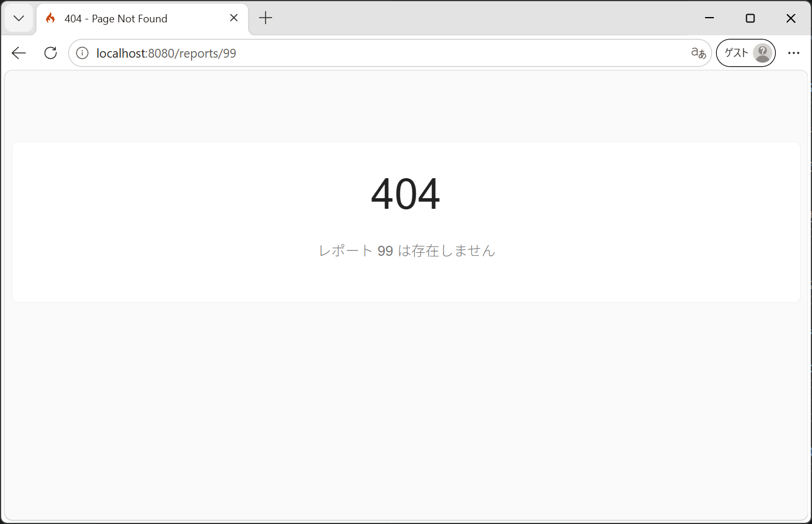Image resolution: width=812 pixels, height=524 pixels.
Task: Select the 404 - Page Not Found tab
Action: [142, 19]
